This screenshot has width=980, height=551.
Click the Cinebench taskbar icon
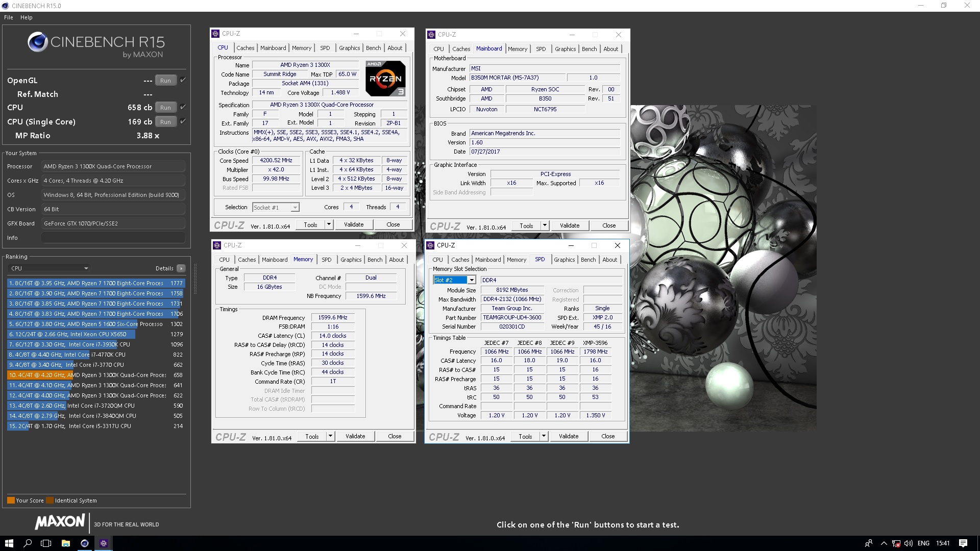(85, 543)
